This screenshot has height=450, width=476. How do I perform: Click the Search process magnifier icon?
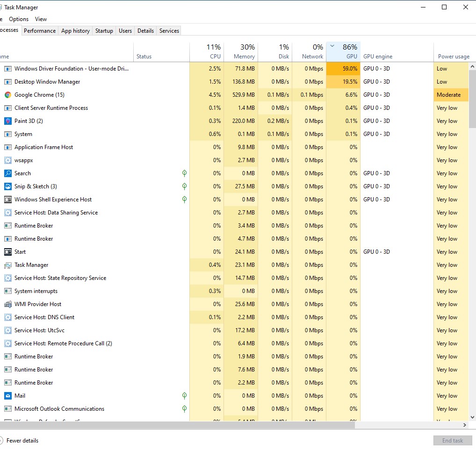click(7, 173)
